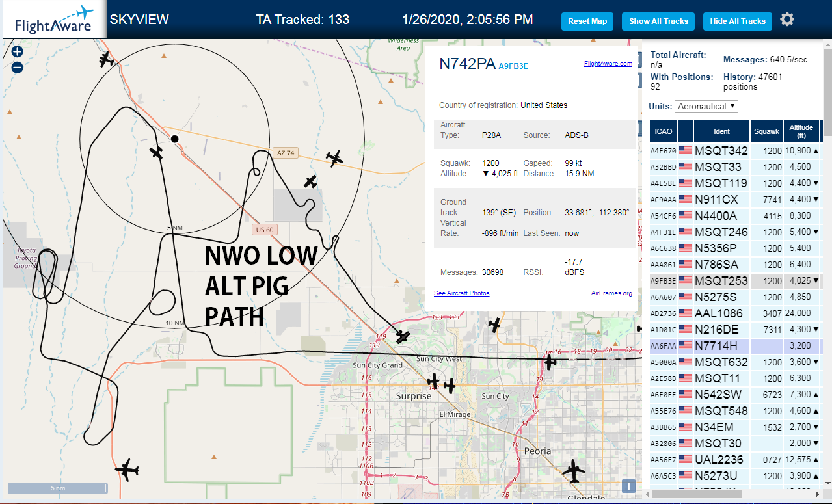832x504 pixels.
Task: Click the Peoria city label on map
Action: point(538,451)
